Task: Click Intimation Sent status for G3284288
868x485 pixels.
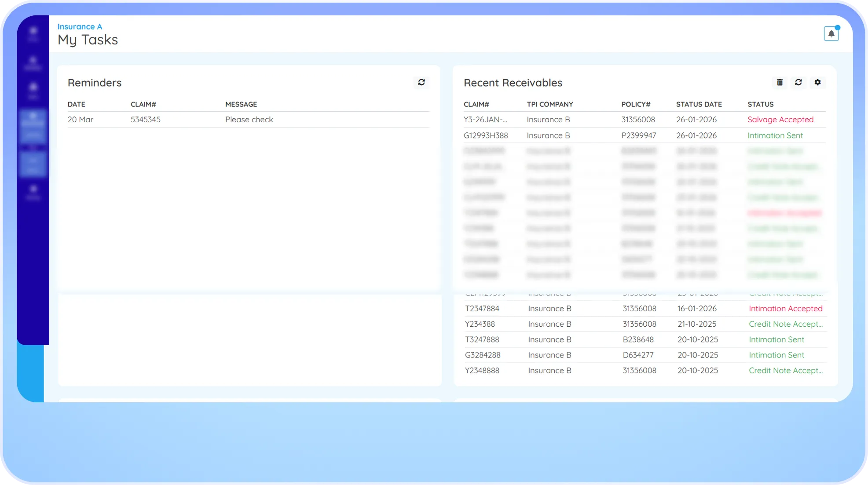Action: [x=776, y=355]
